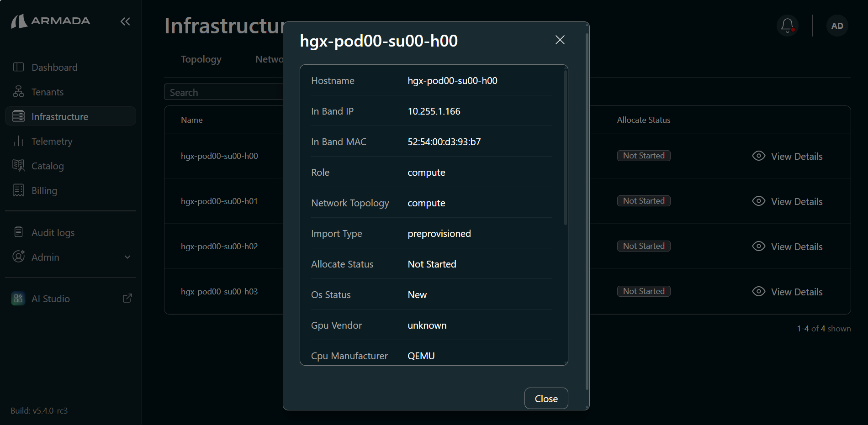Click the Close button in the dialog

tap(546, 399)
